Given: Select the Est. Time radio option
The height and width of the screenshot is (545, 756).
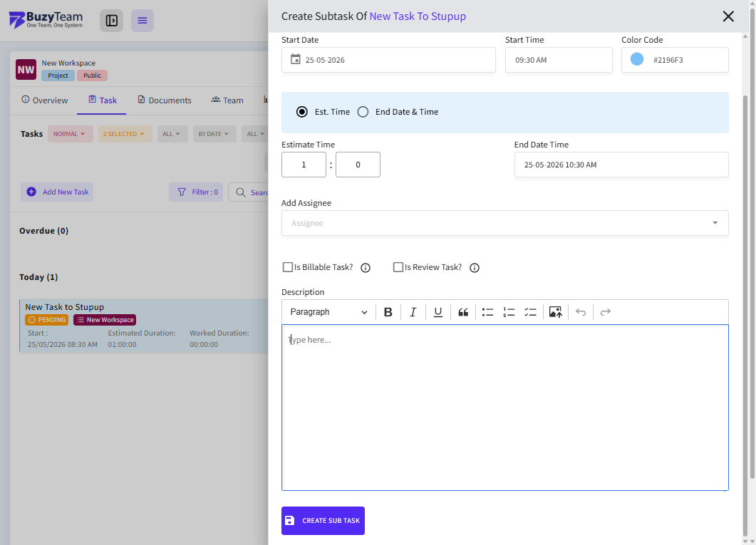Looking at the screenshot, I should click(x=302, y=112).
